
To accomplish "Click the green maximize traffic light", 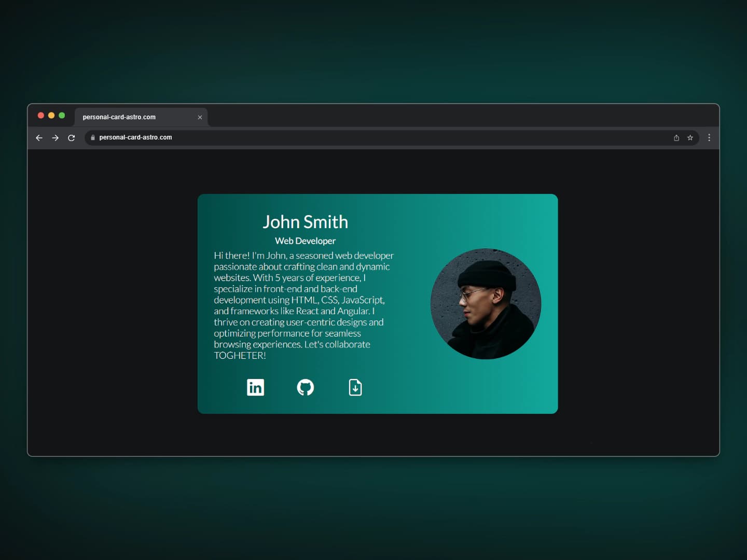I will 62,115.
